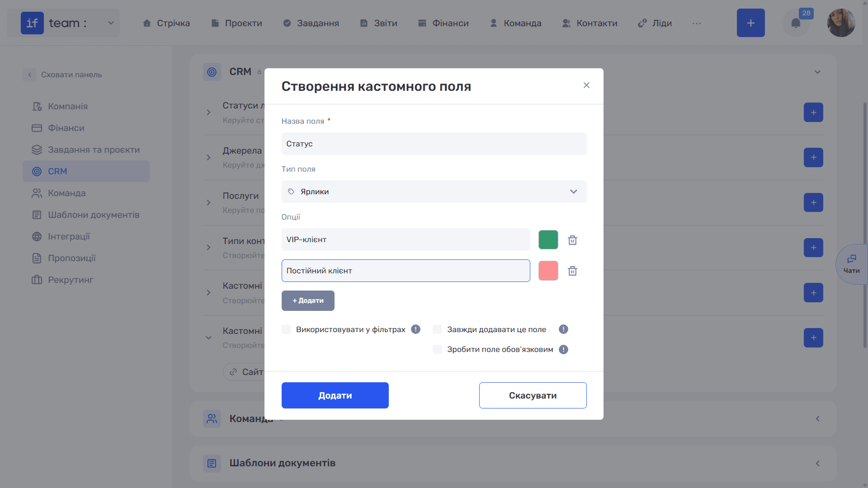Expand the Команда section chevron

coord(817,419)
